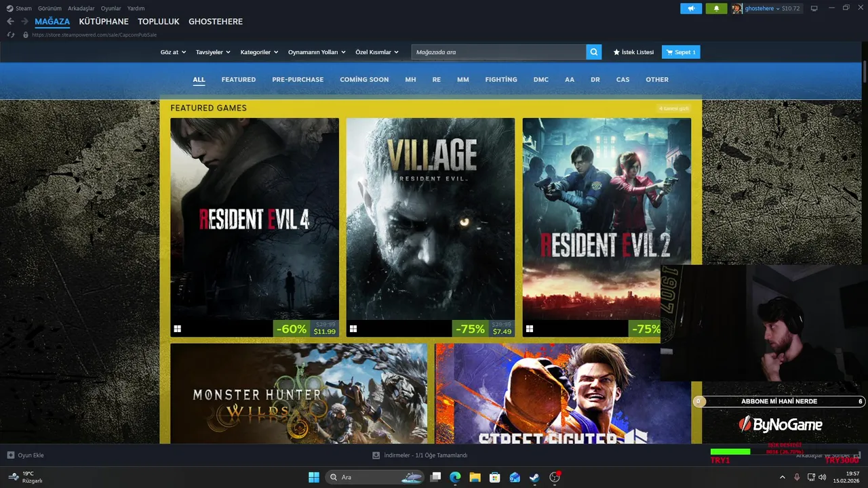The width and height of the screenshot is (868, 488).
Task: Go to the TOPLULUK tab
Action: (159, 22)
